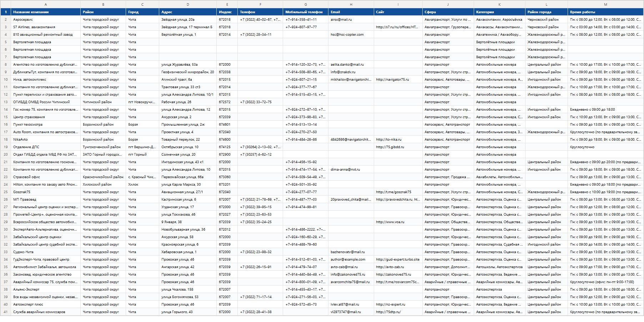Select '810 авиационный ремонтный завод' cell
The height and width of the screenshot is (322, 644).
pos(46,34)
